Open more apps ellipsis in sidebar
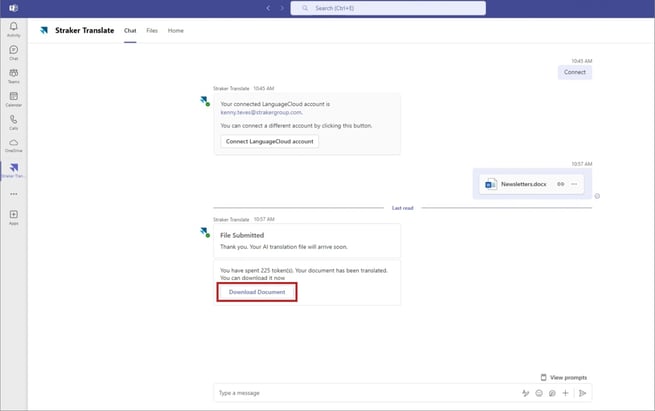Screen dimensions: 655x411 click(14, 194)
